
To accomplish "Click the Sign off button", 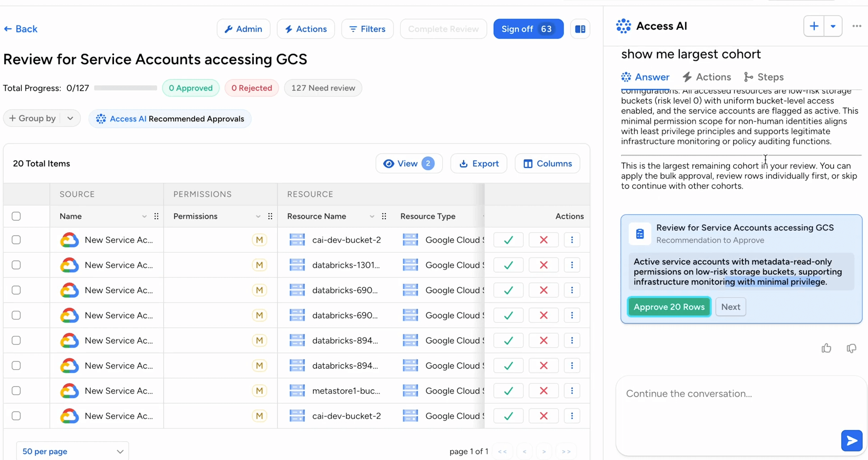I will coord(528,29).
